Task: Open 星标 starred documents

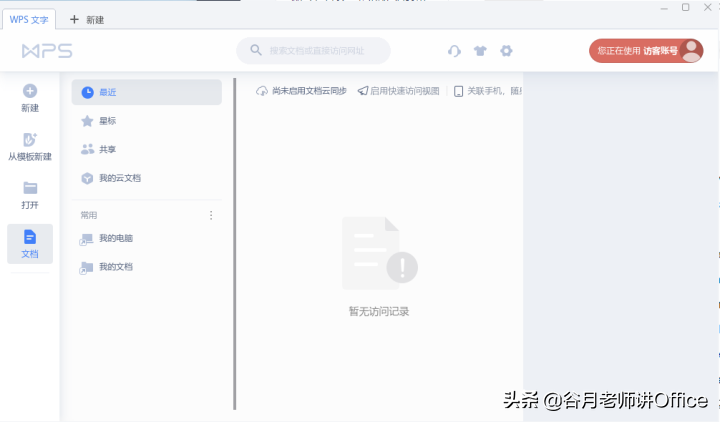Action: pyautogui.click(x=146, y=121)
